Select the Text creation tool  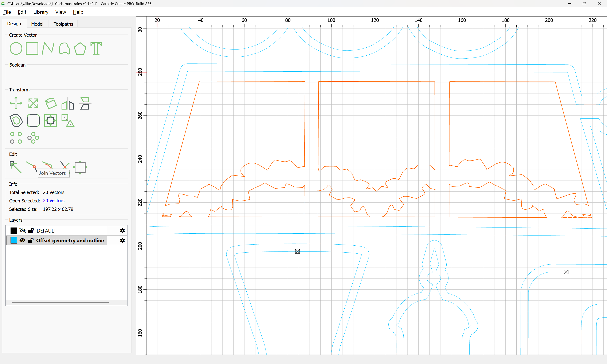[96, 48]
